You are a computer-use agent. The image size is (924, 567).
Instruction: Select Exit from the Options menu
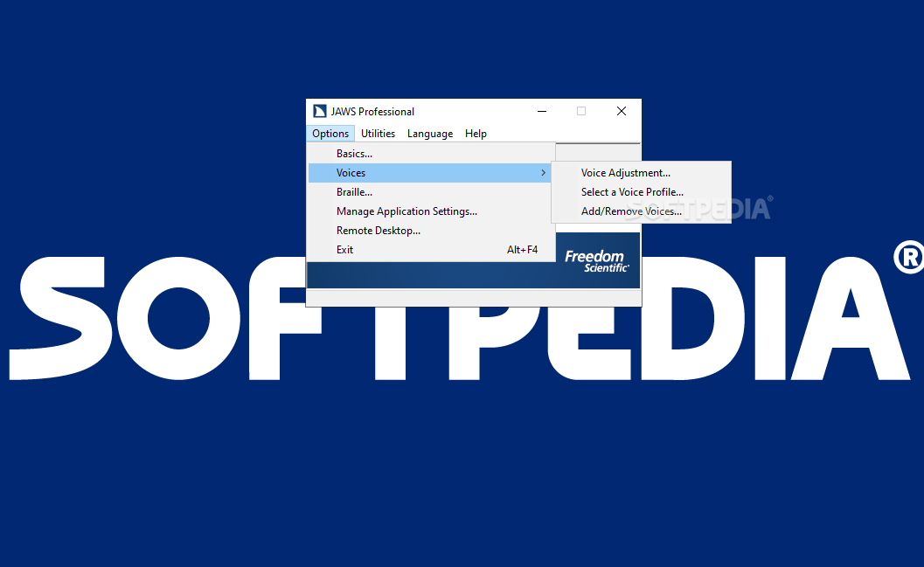click(x=431, y=250)
